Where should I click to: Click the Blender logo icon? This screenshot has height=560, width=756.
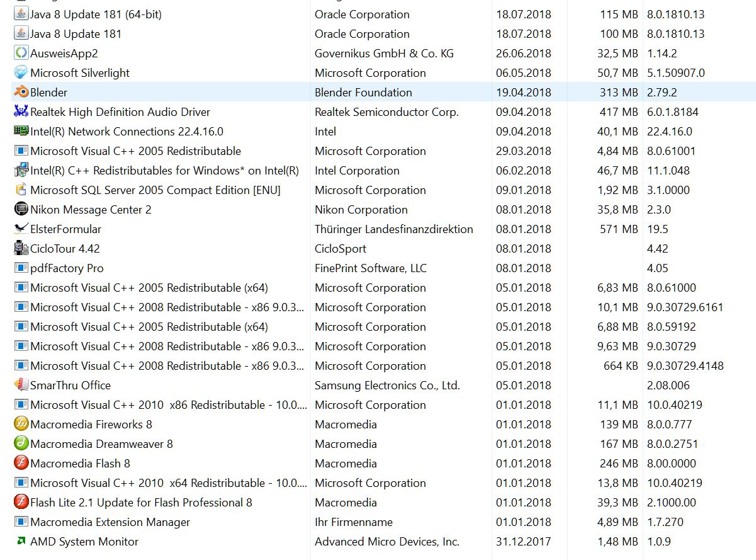(21, 92)
